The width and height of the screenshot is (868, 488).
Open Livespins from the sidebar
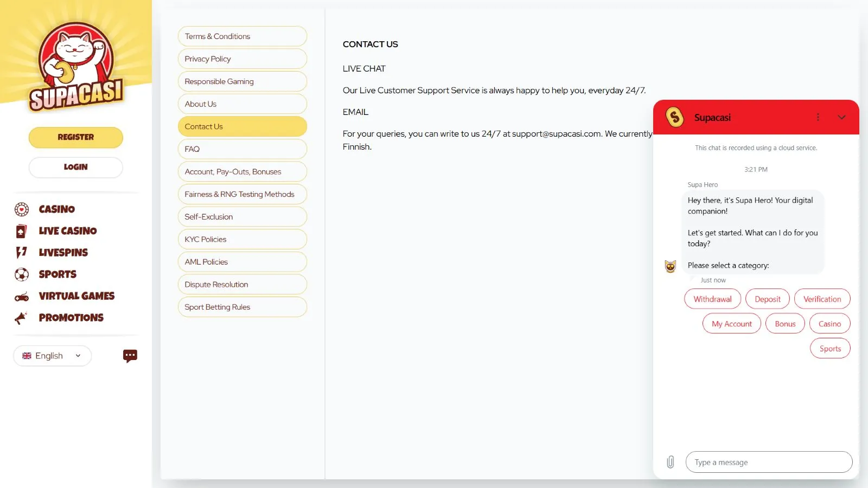(63, 253)
